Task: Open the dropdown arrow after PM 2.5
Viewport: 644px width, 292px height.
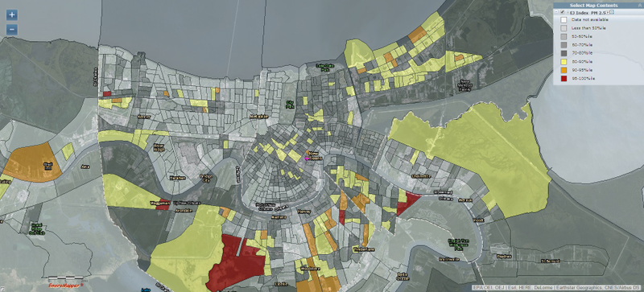Action: click(x=608, y=12)
